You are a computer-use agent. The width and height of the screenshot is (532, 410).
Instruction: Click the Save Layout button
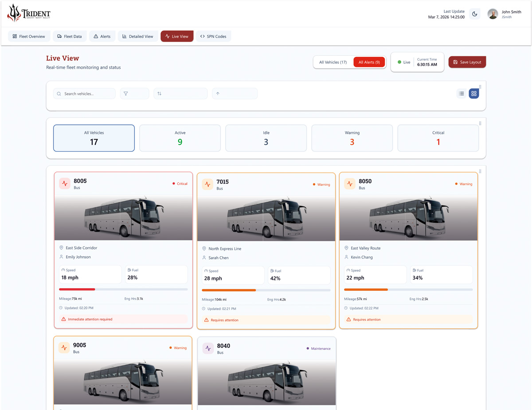tap(467, 62)
